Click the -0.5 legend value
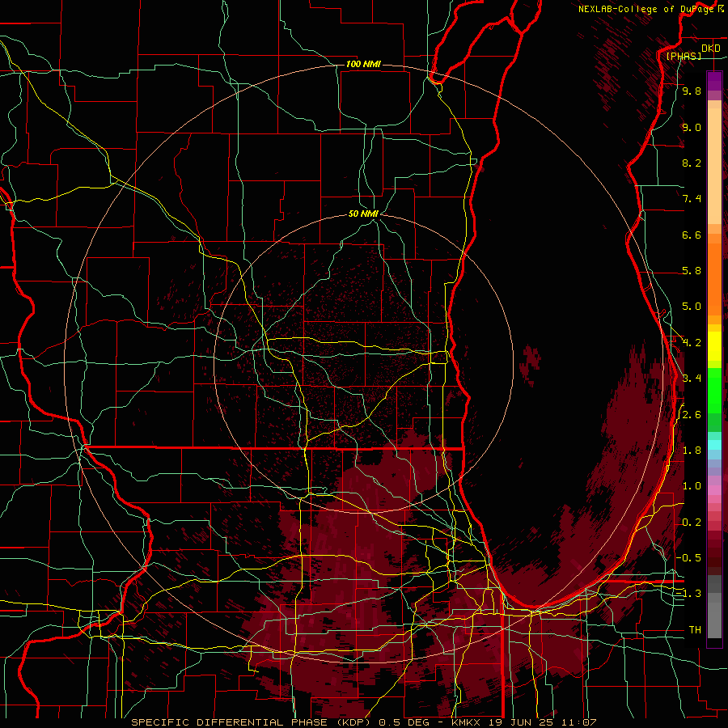 [688, 557]
